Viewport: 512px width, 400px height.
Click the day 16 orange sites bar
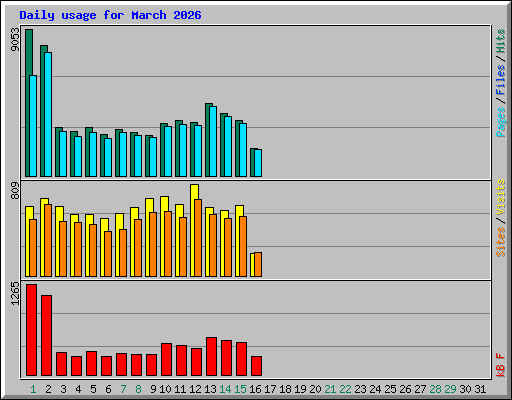pos(258,264)
